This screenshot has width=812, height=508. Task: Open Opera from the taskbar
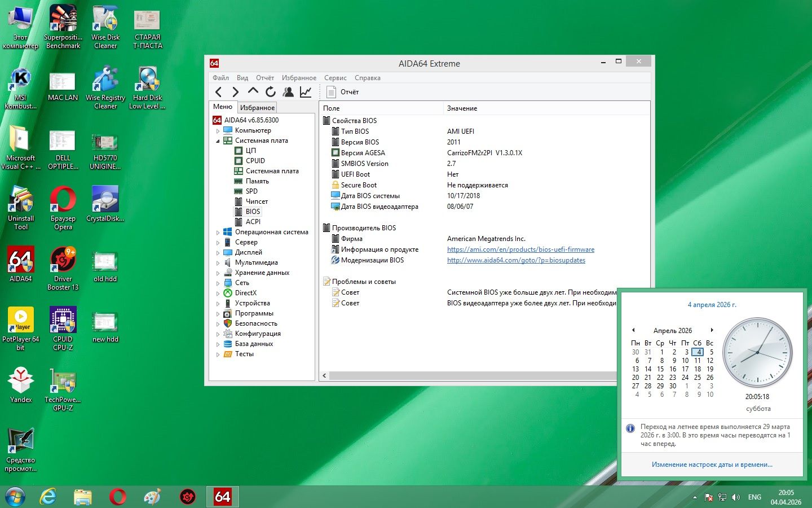tap(118, 497)
